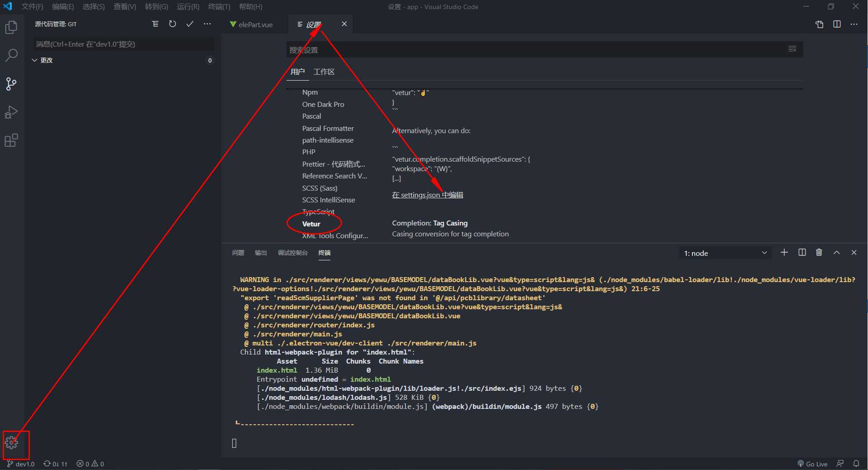The height and width of the screenshot is (470, 868).
Task: Close the terminal panel
Action: point(854,252)
